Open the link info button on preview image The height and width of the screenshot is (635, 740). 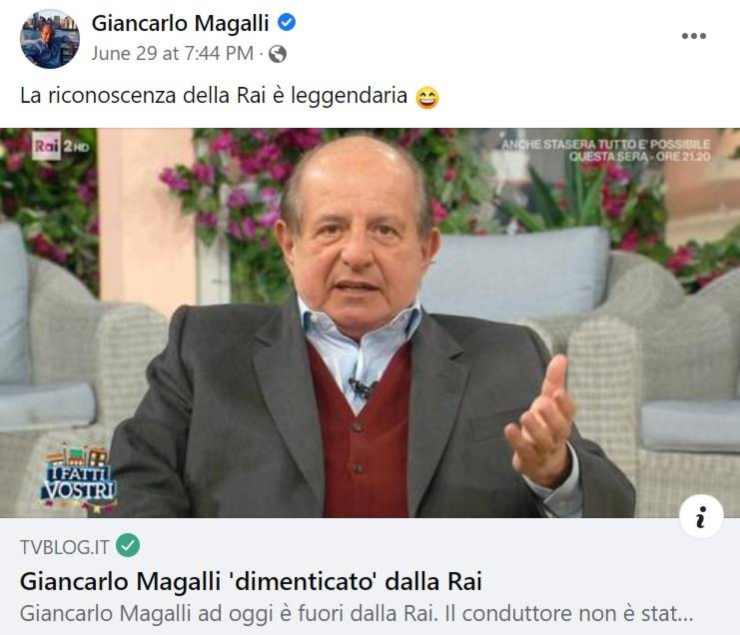point(701,517)
